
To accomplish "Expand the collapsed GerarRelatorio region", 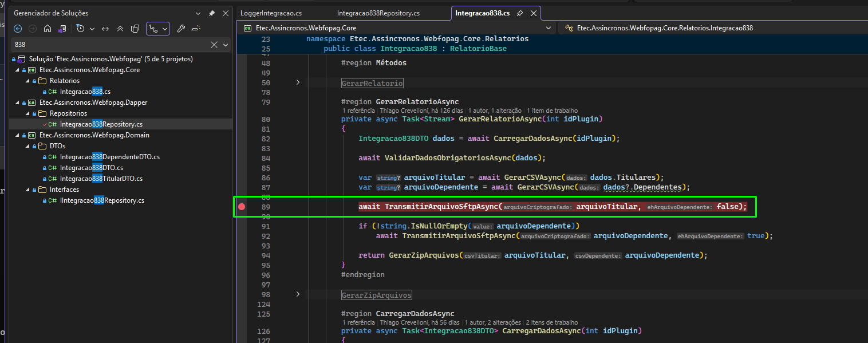I will (x=298, y=83).
